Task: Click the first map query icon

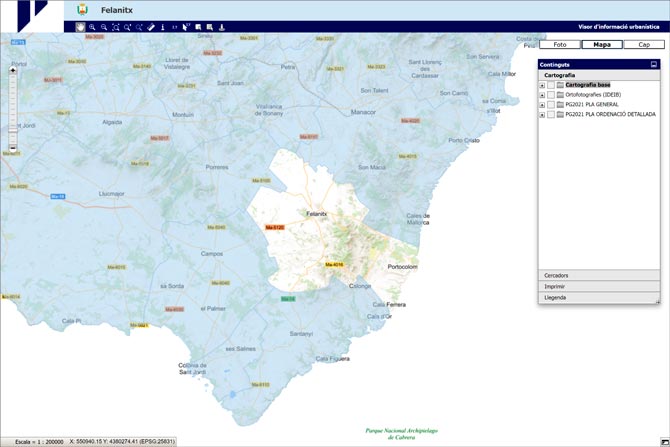Action: point(198,27)
